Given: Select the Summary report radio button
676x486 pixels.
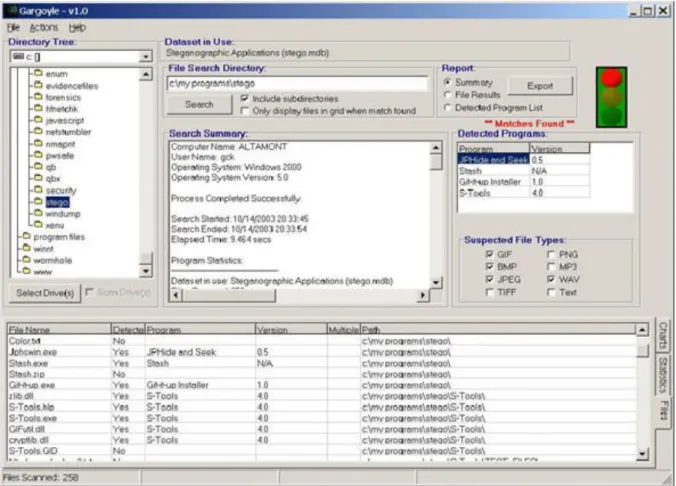Looking at the screenshot, I should click(448, 82).
